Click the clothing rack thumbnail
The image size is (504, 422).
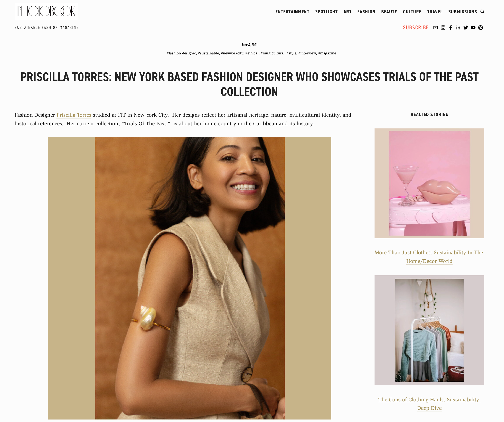(x=429, y=330)
